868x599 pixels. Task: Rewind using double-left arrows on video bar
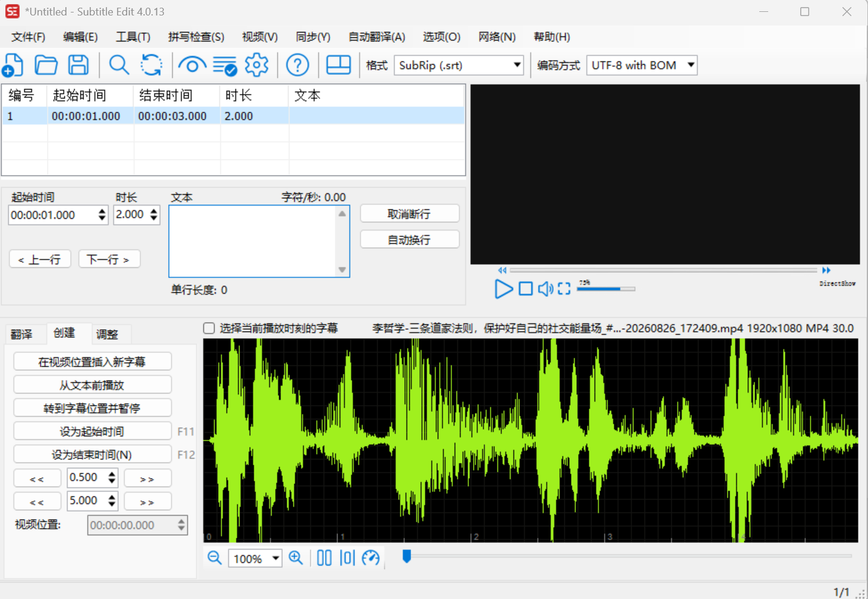click(x=503, y=270)
